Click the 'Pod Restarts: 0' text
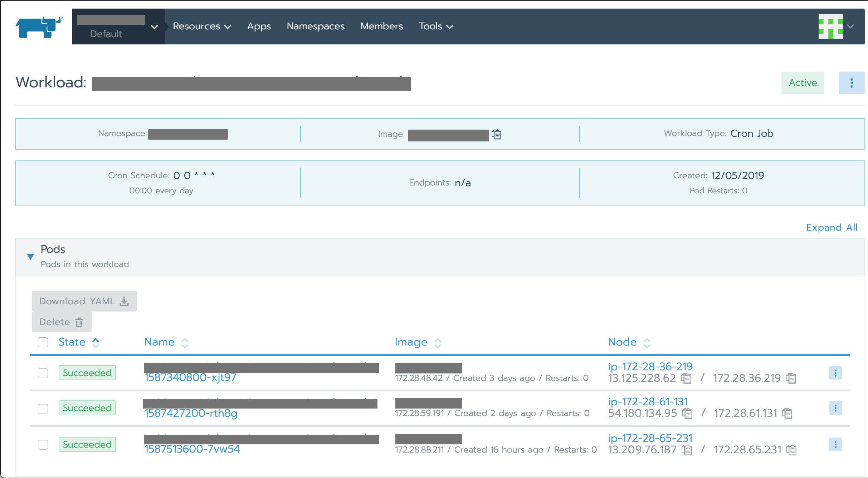This screenshot has width=868, height=478. (x=718, y=190)
